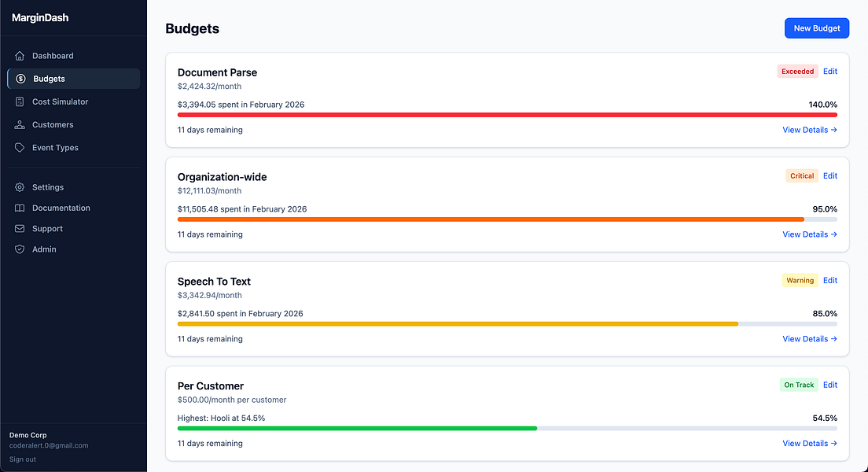The width and height of the screenshot is (868, 472).
Task: Click the Customers people icon
Action: click(x=19, y=124)
